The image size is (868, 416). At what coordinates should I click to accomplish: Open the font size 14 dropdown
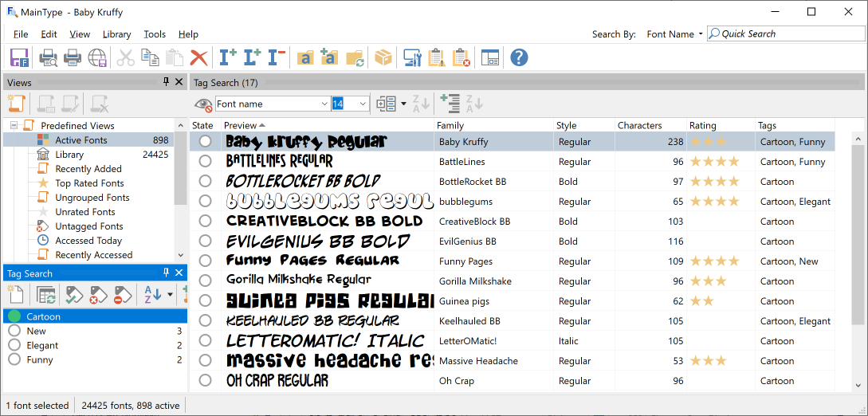pos(363,104)
